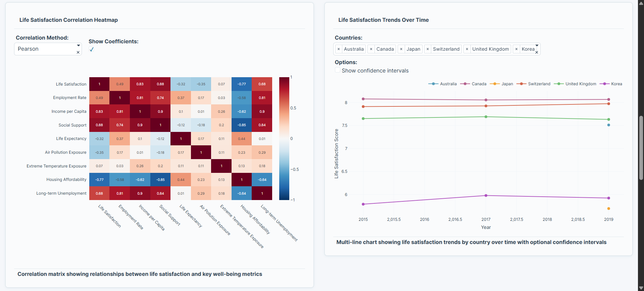Remove the Korea country chip
Viewport: 644px width, 291px height.
[516, 49]
